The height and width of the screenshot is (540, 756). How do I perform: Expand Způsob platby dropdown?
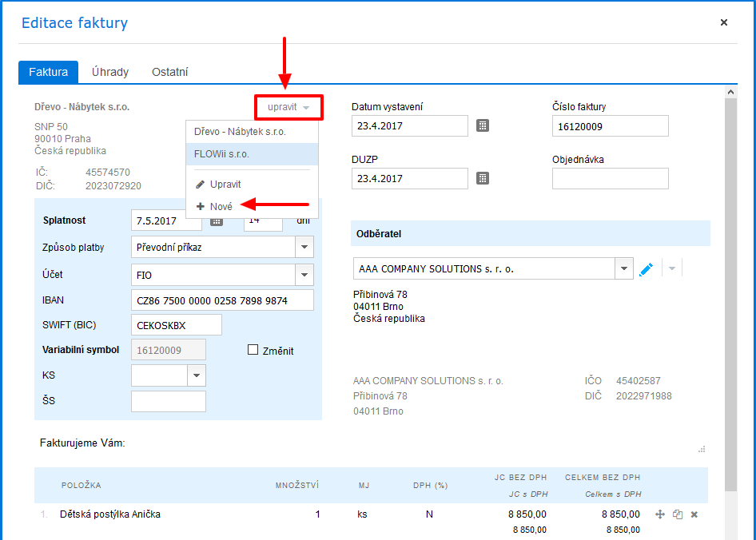coord(304,248)
